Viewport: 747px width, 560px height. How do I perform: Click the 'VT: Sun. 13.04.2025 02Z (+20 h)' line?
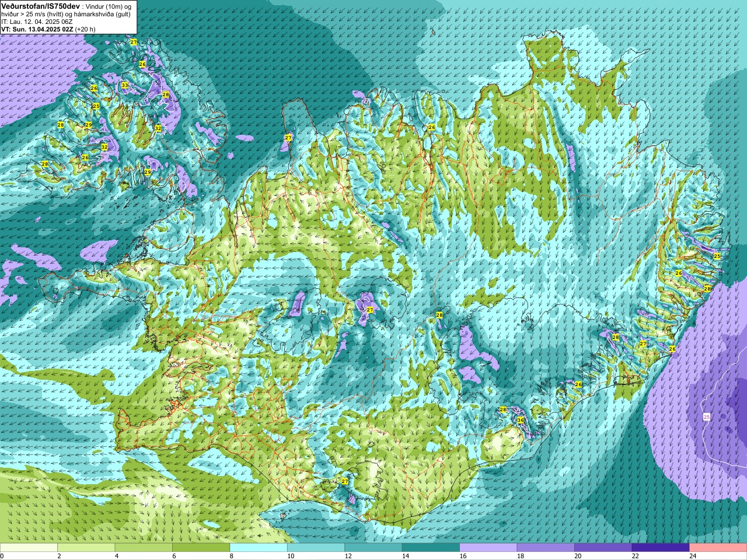48,29
